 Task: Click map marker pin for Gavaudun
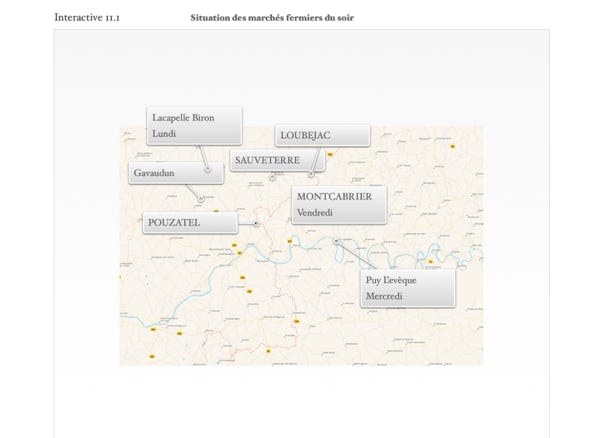pyautogui.click(x=200, y=197)
